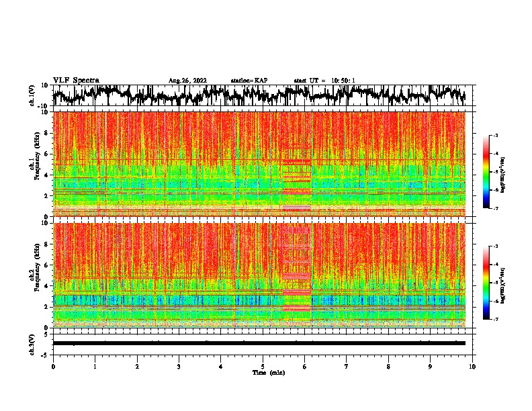Click the ch.3 flat black trace
532x411 pixels.
(259, 343)
